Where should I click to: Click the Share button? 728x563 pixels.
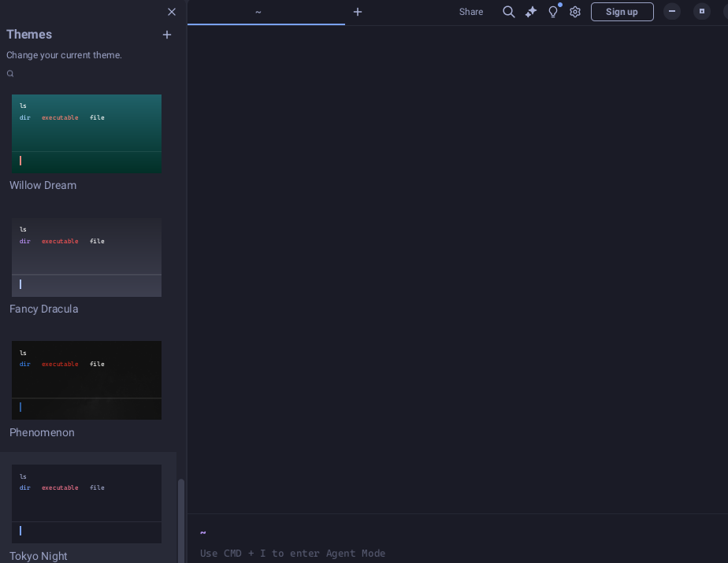pyautogui.click(x=471, y=12)
